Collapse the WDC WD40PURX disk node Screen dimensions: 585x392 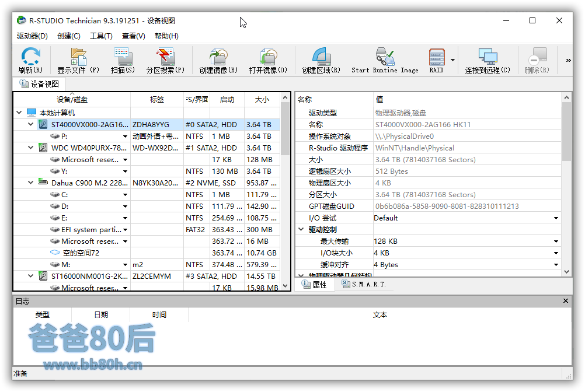coord(30,148)
